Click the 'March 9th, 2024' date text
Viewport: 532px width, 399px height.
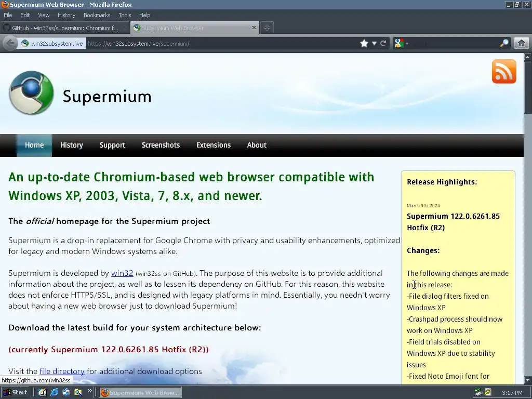(x=423, y=206)
